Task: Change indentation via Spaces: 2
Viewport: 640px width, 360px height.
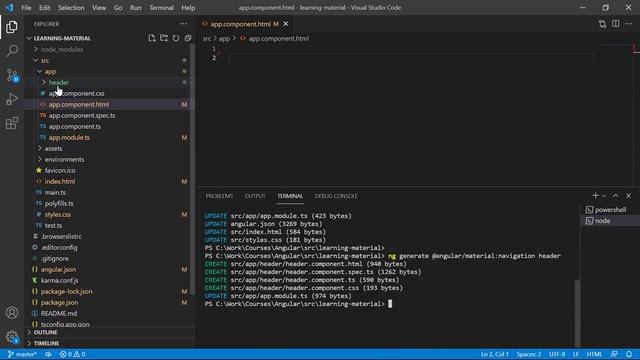Action: tap(529, 354)
